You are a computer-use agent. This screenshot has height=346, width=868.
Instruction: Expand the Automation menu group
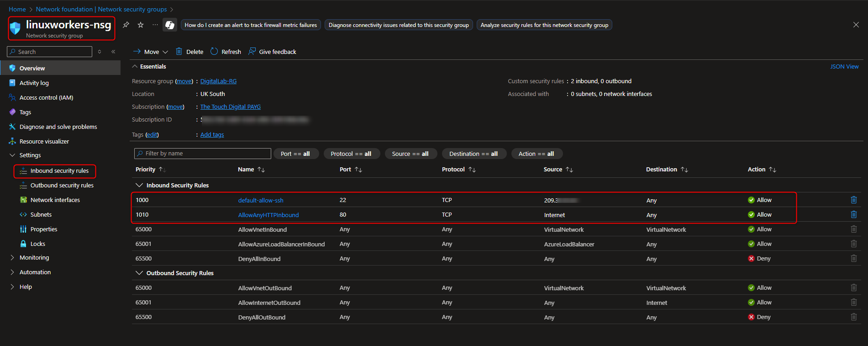(12, 272)
